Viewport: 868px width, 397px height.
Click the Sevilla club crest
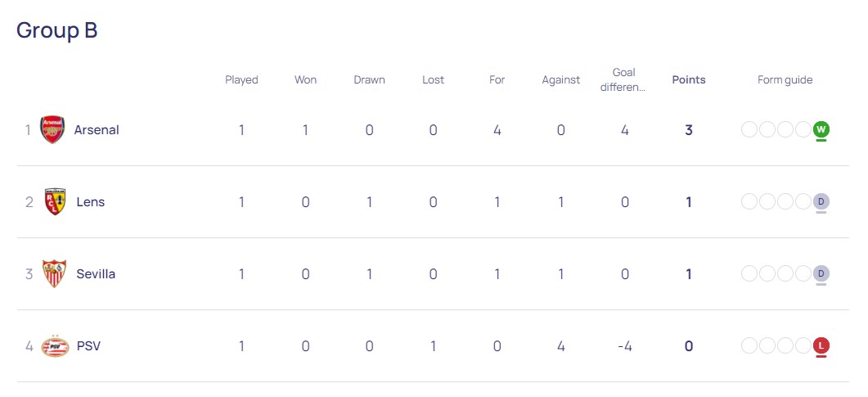tap(54, 274)
